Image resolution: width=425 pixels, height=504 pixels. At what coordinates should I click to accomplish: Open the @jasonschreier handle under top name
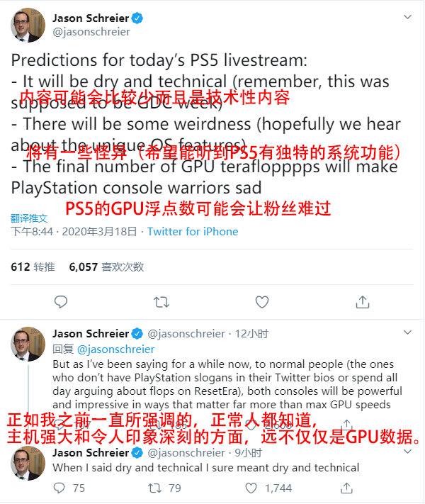coord(91,32)
